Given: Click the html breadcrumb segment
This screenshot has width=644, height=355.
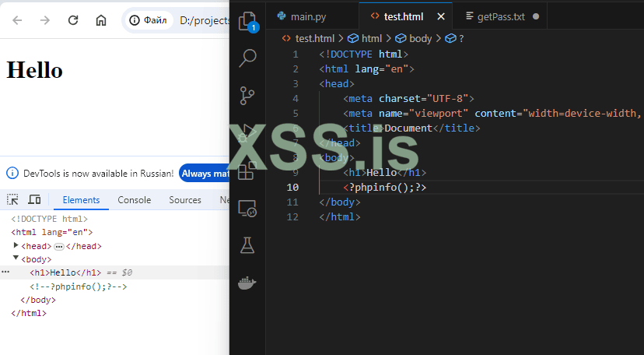Looking at the screenshot, I should [365, 39].
